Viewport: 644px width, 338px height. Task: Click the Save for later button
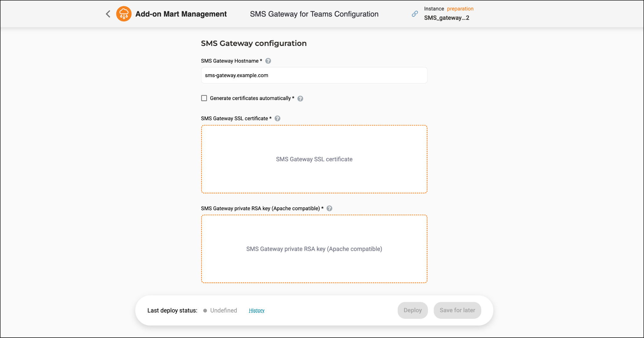[x=457, y=310]
